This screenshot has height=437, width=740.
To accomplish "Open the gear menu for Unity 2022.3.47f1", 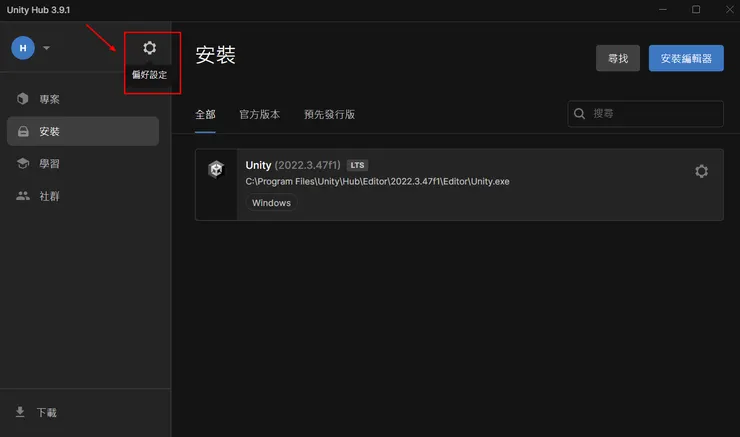I will pyautogui.click(x=701, y=171).
